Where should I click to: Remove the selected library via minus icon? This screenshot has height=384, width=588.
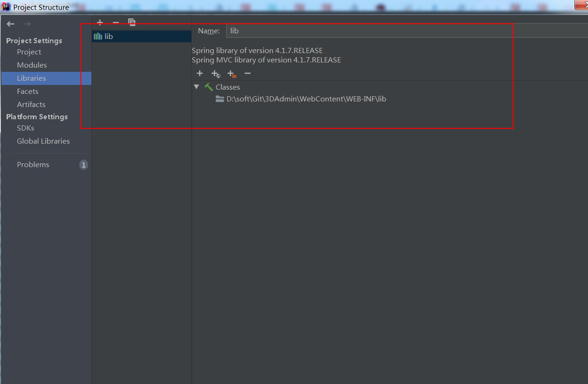point(115,22)
